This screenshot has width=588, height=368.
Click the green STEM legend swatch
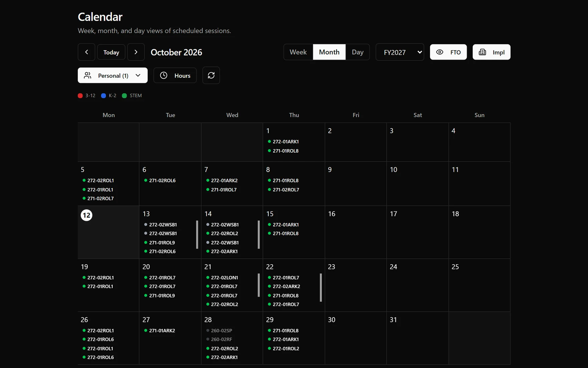pyautogui.click(x=124, y=96)
